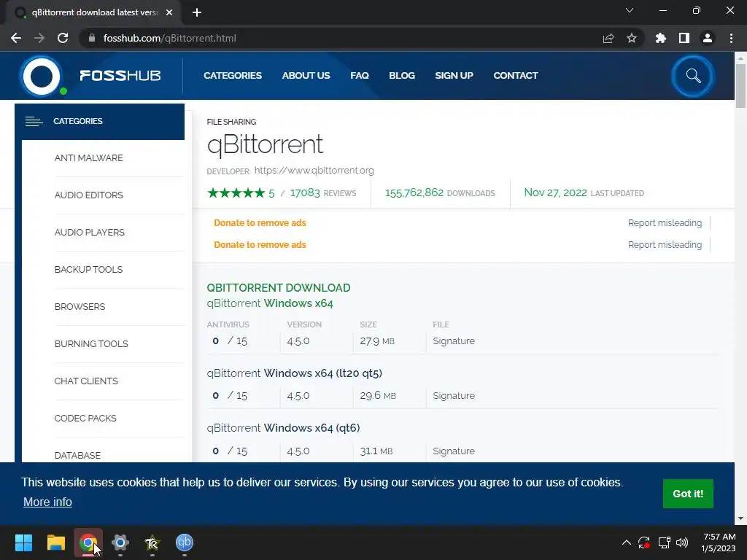Open Signature for the 31.1 MB file
The width and height of the screenshot is (747, 560).
pyautogui.click(x=454, y=451)
